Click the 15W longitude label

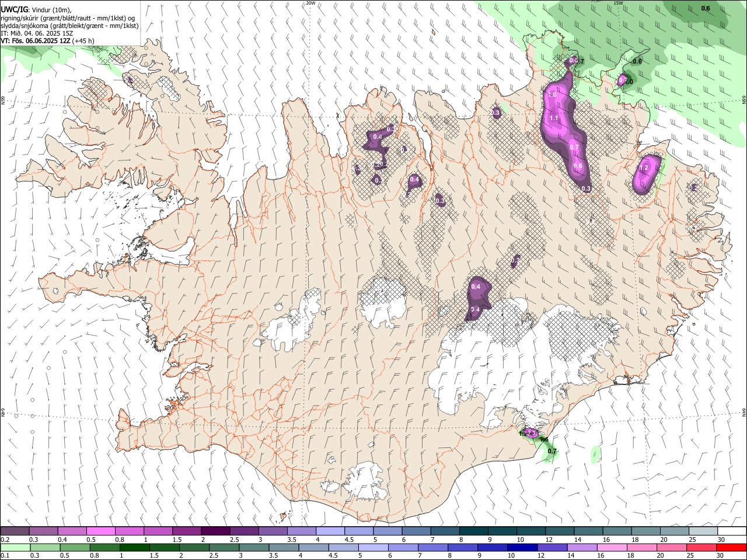click(x=618, y=3)
